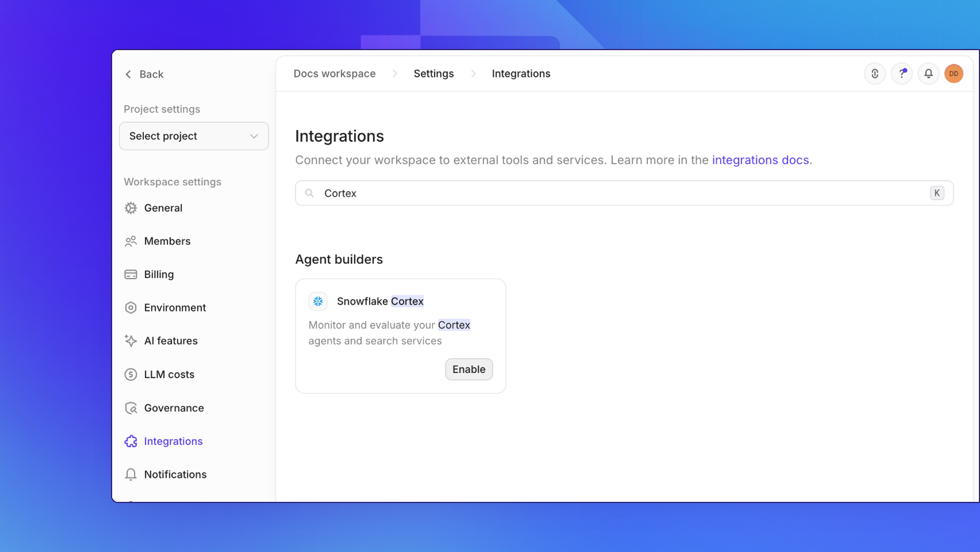Click the Agent builders section heading
This screenshot has width=980, height=552.
339,259
